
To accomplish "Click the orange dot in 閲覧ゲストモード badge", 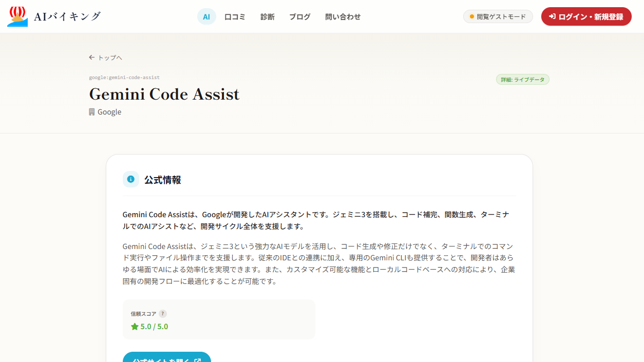I will coord(472,16).
